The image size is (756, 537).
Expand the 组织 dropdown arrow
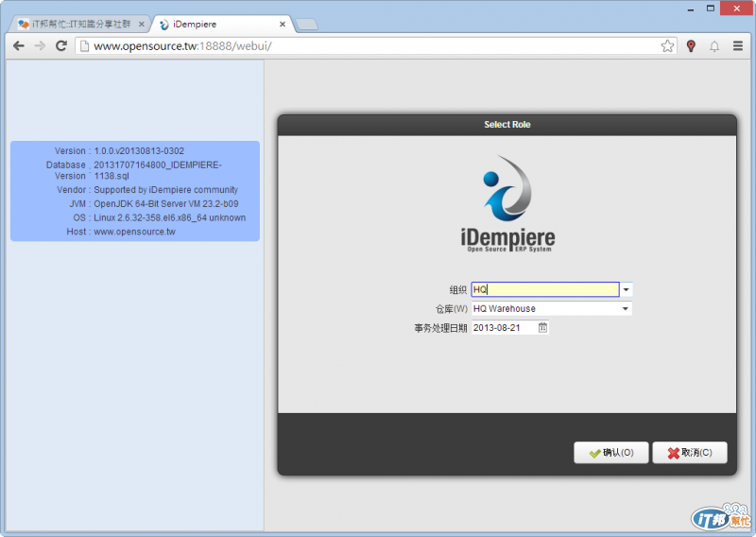tap(626, 289)
